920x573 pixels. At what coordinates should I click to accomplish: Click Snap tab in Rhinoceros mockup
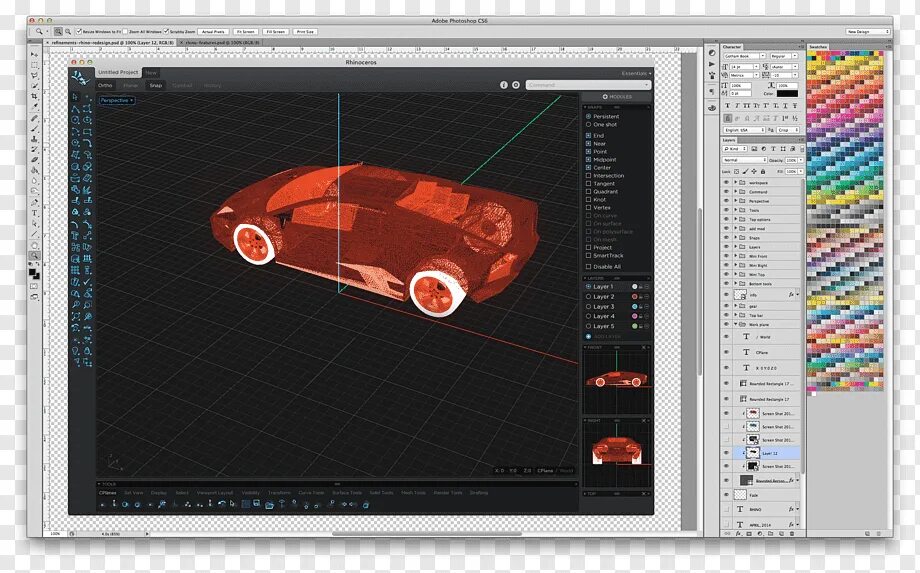click(x=155, y=86)
